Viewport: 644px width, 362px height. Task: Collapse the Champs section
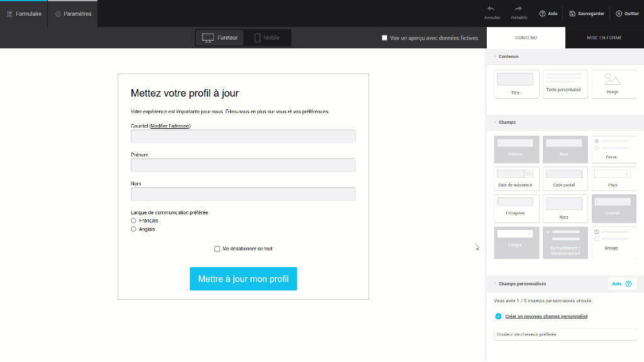click(495, 123)
